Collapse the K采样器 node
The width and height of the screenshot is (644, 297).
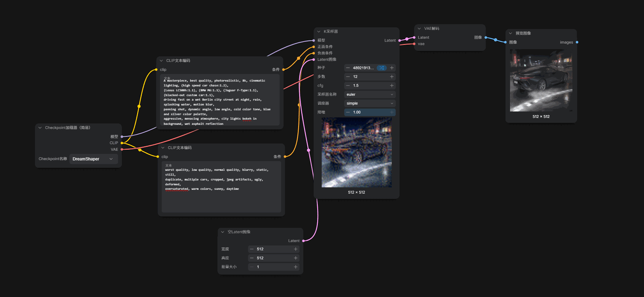point(319,31)
